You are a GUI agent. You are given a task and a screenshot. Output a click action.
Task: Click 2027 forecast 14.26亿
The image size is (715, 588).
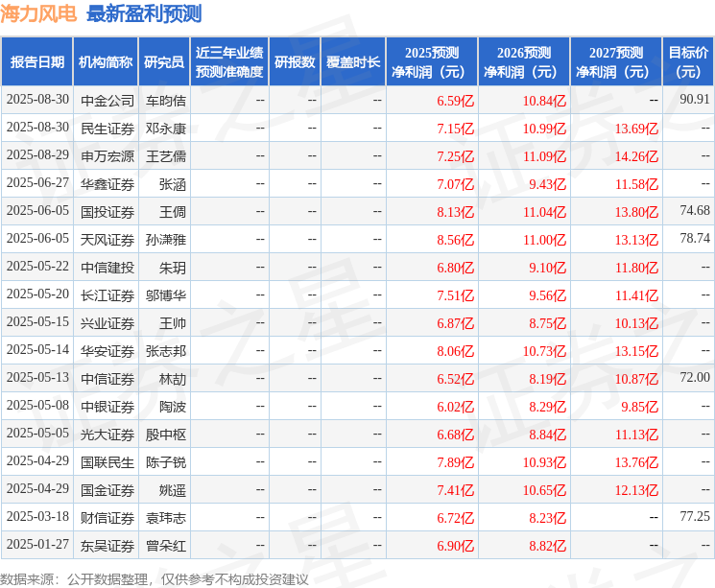pyautogui.click(x=636, y=156)
